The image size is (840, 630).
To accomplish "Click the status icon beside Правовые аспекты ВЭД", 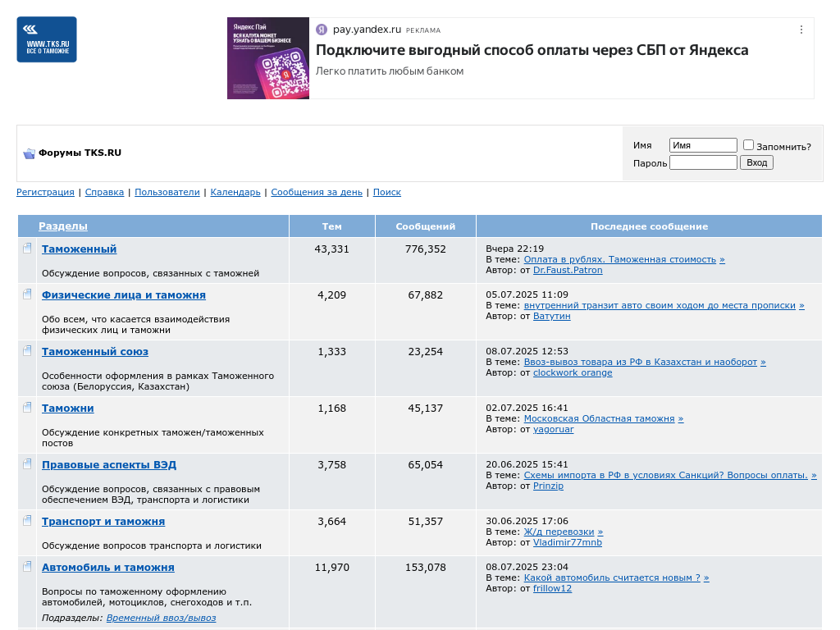I will point(27,464).
